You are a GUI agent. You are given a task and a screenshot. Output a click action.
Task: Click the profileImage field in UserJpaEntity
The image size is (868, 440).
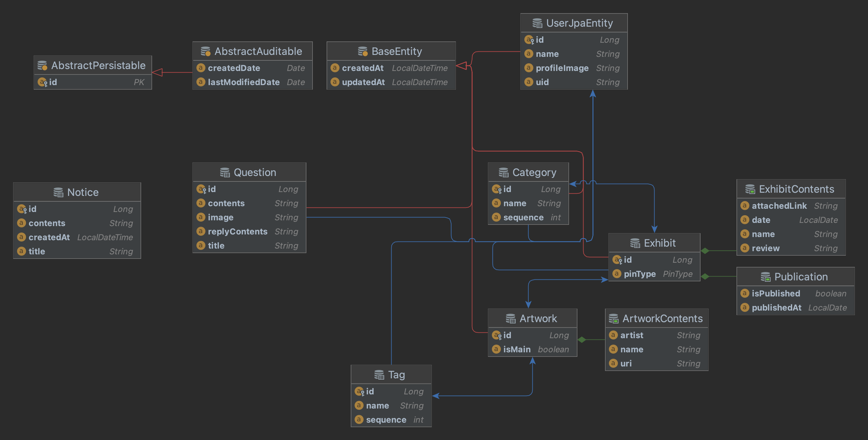562,68
